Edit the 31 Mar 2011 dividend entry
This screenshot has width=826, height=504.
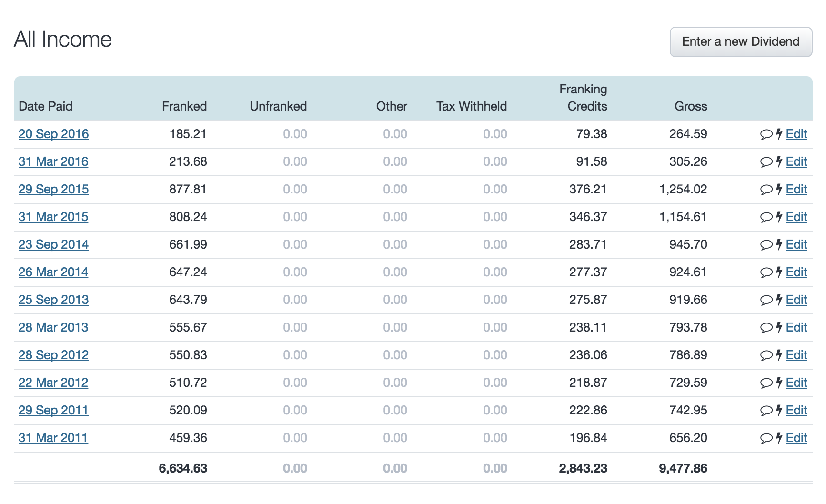coord(797,437)
